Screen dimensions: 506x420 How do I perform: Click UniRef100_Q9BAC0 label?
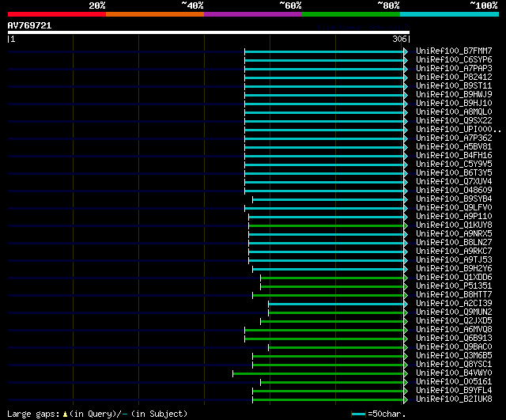(x=454, y=347)
